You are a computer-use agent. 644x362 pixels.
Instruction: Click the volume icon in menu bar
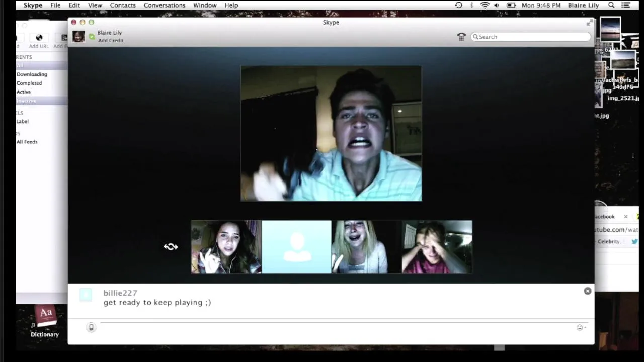[497, 5]
